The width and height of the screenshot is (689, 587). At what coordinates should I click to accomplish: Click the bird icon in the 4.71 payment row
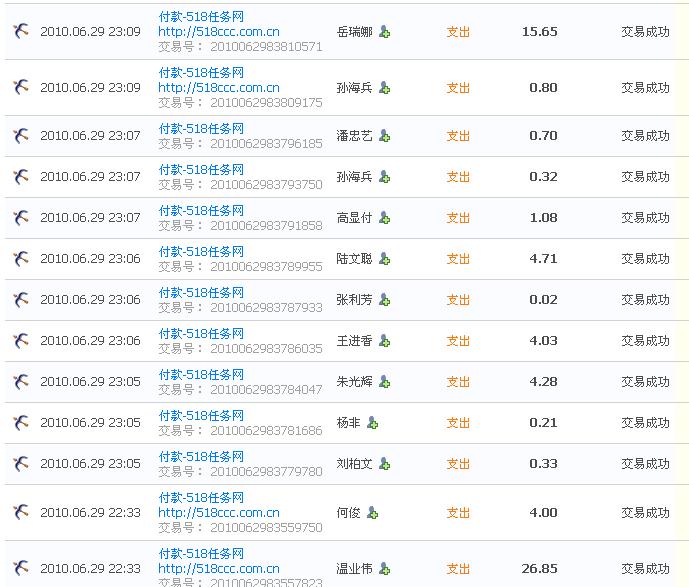[20, 259]
